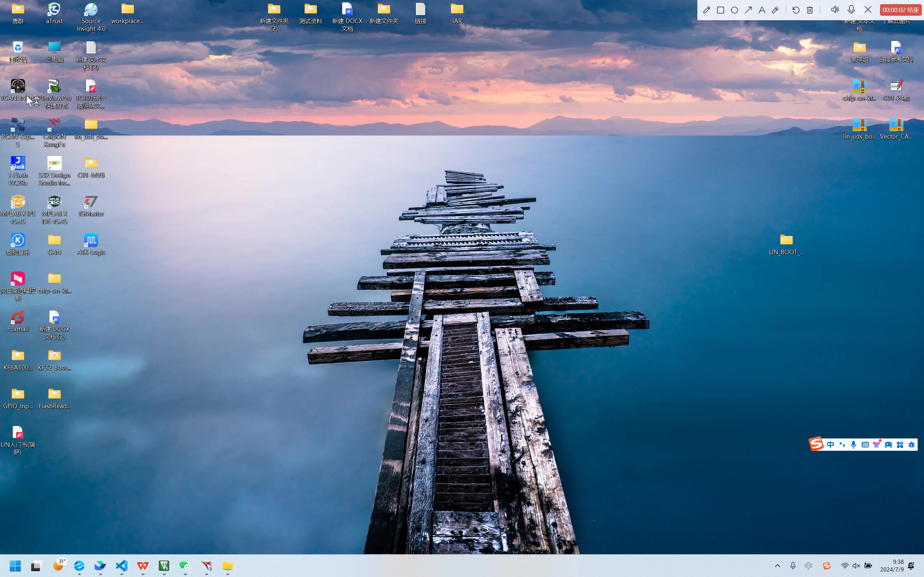
Task: Click the red 结束 stop recording button
Action: 900,10
